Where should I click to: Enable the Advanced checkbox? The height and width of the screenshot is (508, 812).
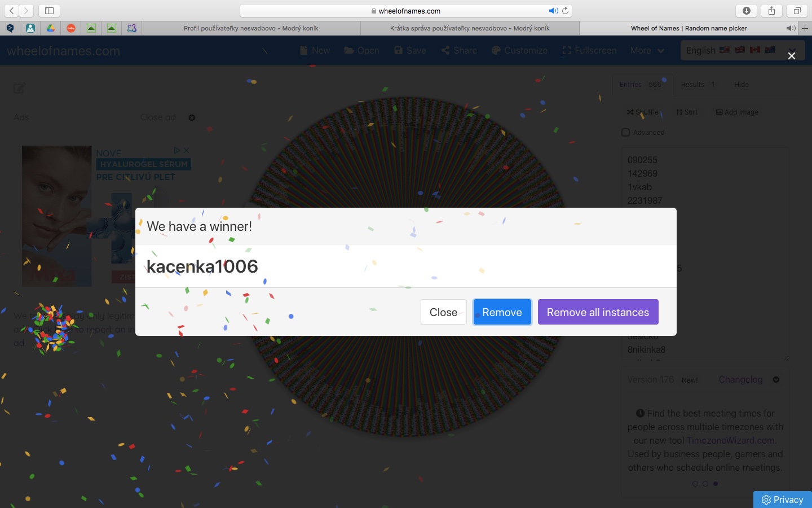(x=625, y=133)
